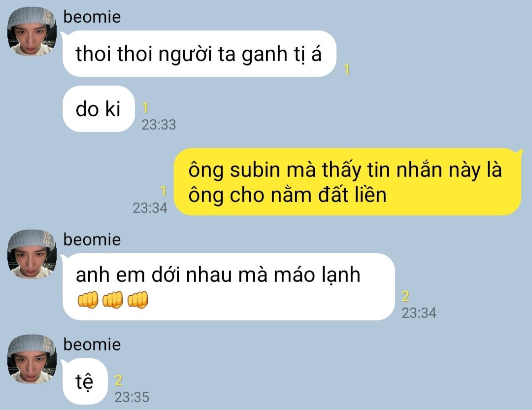
Task: Click the middle fist emoji
Action: pos(113,300)
